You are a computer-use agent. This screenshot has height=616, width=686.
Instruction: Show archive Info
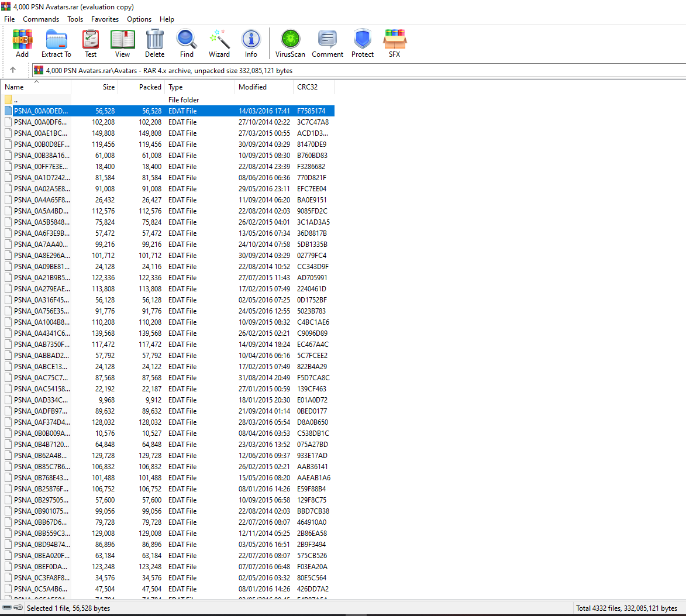point(251,44)
